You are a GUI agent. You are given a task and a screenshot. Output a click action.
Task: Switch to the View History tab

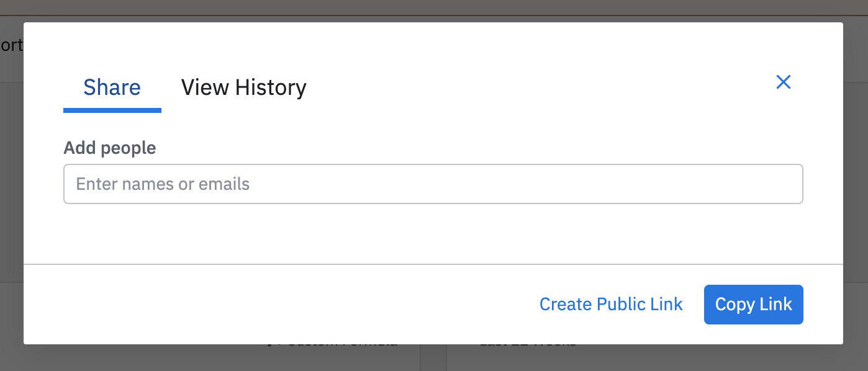(243, 87)
